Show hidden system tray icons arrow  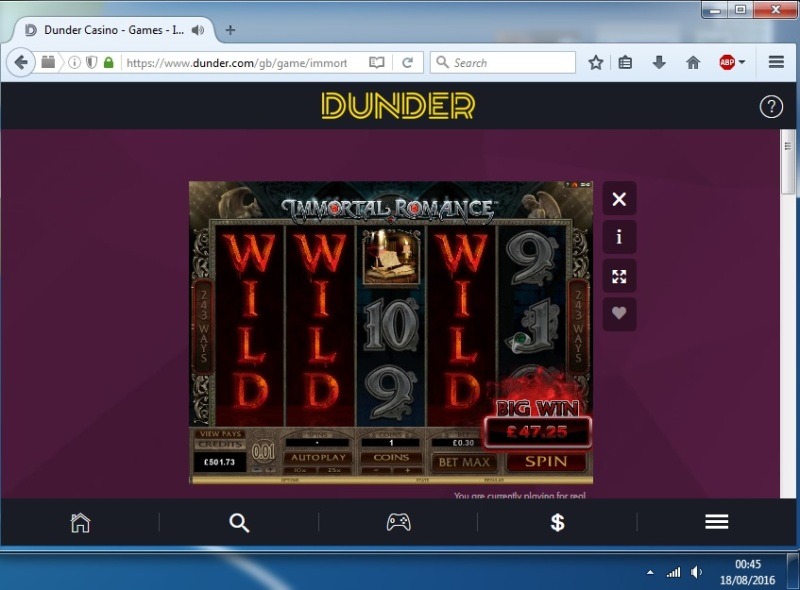point(650,572)
